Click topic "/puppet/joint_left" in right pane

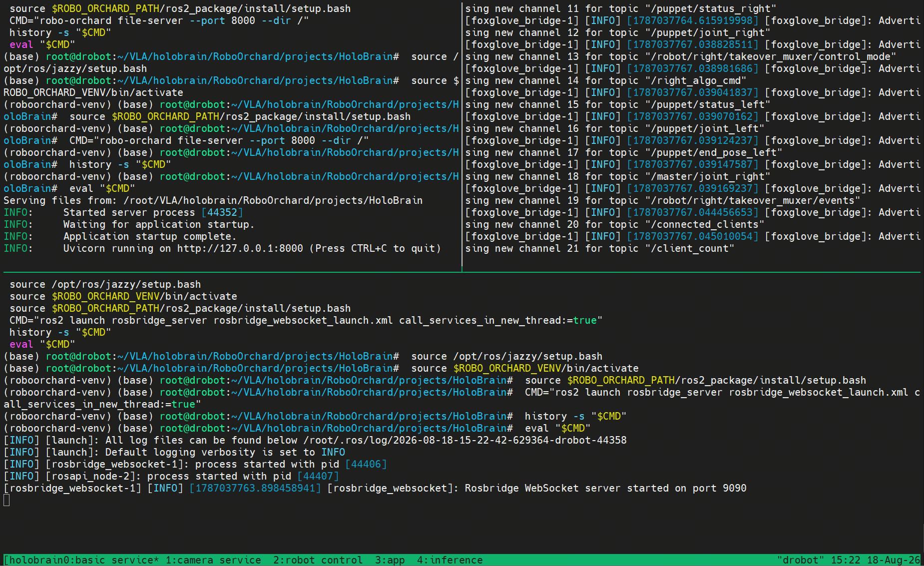(705, 128)
